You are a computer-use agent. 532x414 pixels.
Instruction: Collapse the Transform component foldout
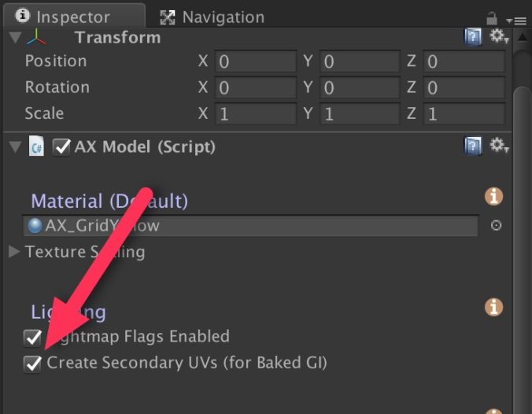pyautogui.click(x=15, y=37)
